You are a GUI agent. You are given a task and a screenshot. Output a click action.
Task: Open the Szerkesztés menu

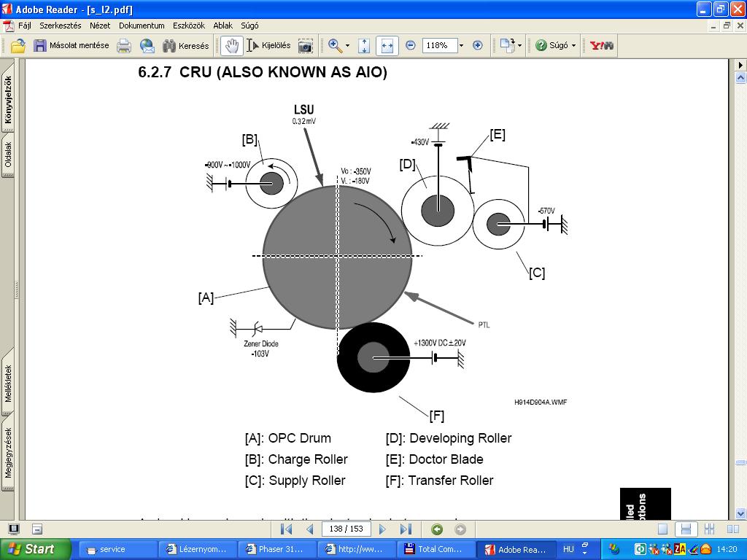pos(60,26)
